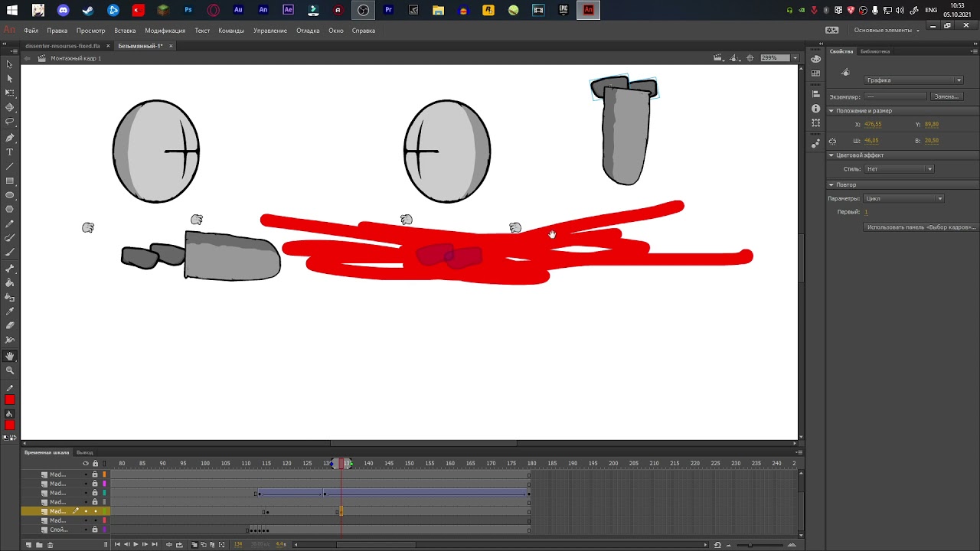The image size is (980, 551).
Task: Switch to dissenter-resourses-fixed.fla document tab
Action: point(63,46)
